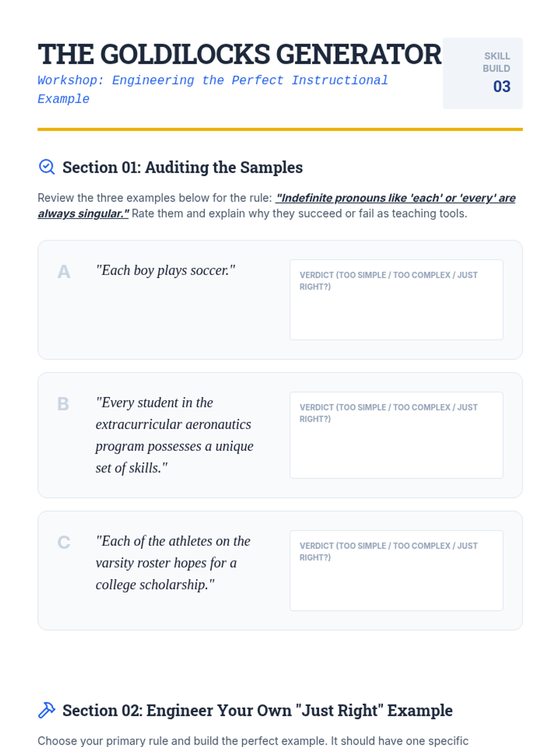Click the "Choose your primary rule" instruction text
Viewport: 560px width, 747px height.
(253, 740)
